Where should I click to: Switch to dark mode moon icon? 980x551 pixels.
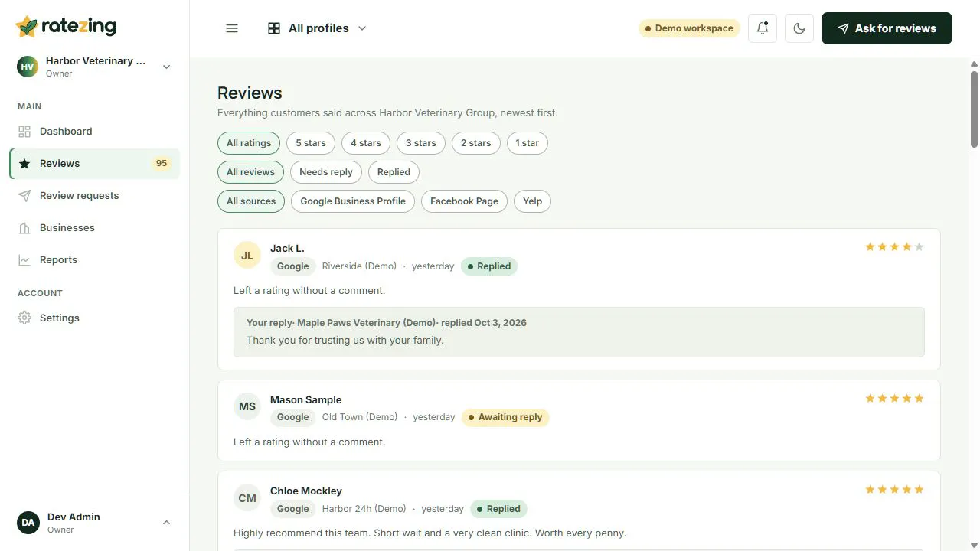point(799,28)
